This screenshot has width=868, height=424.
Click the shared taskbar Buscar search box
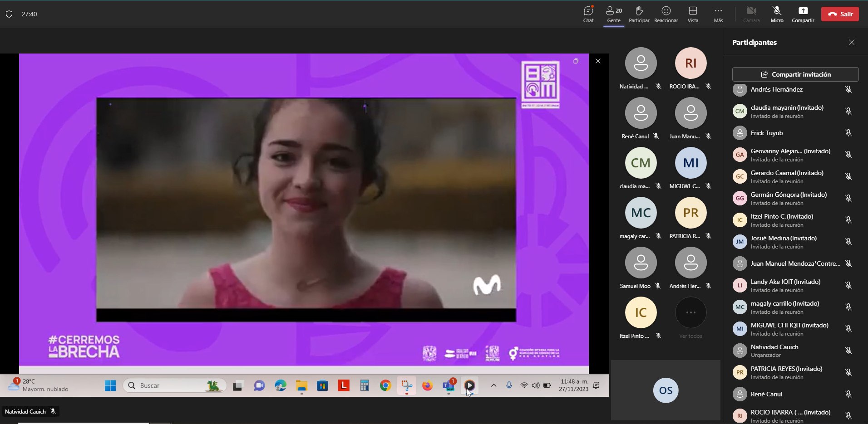[175, 385]
